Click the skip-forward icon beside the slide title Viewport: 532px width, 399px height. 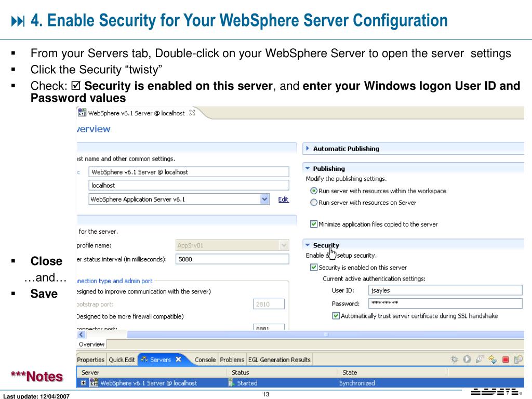click(x=18, y=21)
